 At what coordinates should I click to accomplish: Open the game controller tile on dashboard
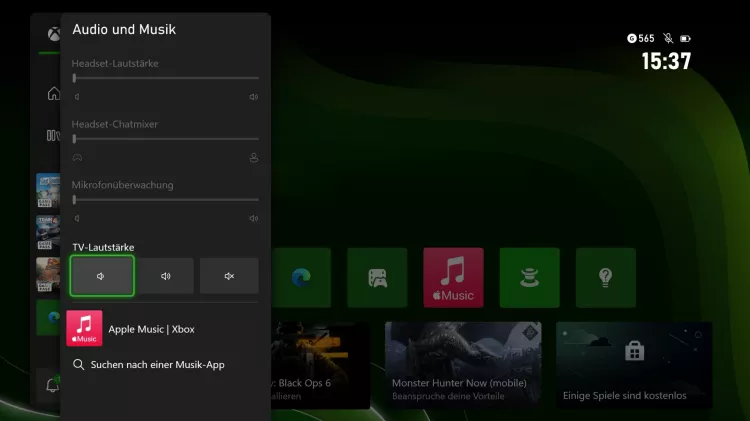(377, 277)
